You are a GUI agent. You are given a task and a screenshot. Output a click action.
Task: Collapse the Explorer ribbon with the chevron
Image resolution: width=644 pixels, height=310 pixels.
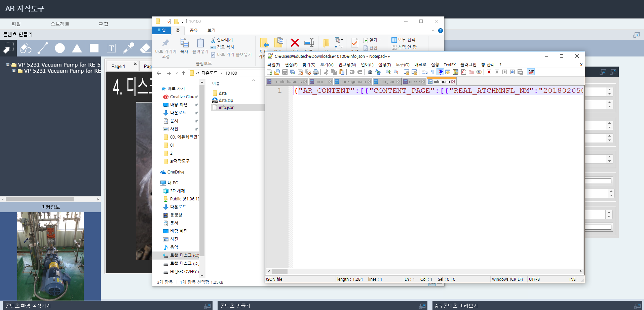click(433, 31)
